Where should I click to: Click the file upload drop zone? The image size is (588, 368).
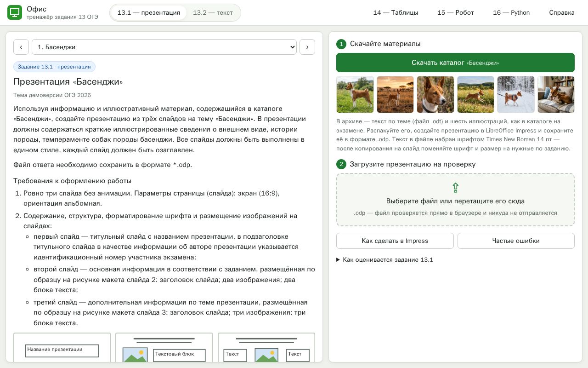coord(455,200)
